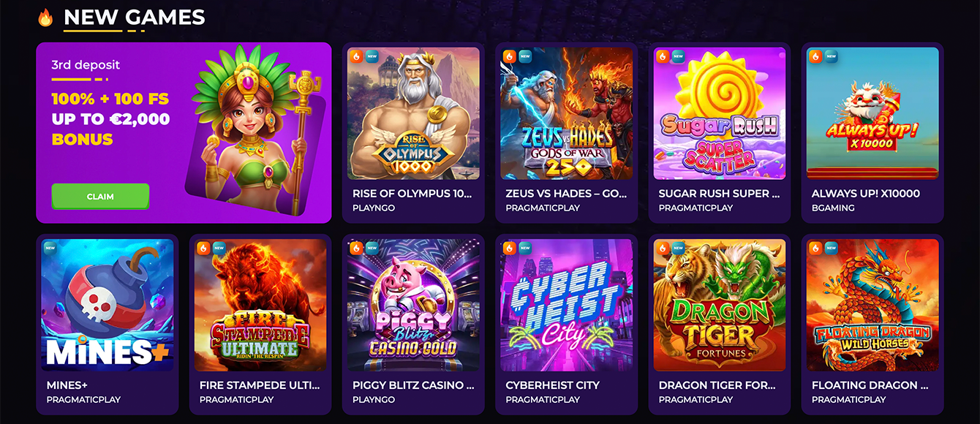Screen dimensions: 980x424
Task: Open the Floating Dragon Wild Horses artwork
Action: point(872,305)
